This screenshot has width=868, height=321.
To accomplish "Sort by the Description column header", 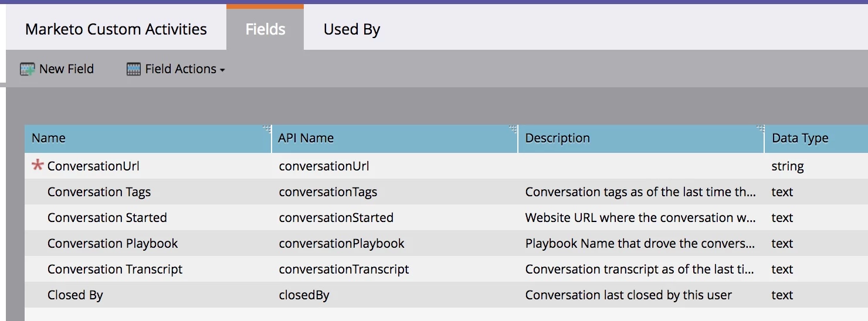I will point(642,138).
